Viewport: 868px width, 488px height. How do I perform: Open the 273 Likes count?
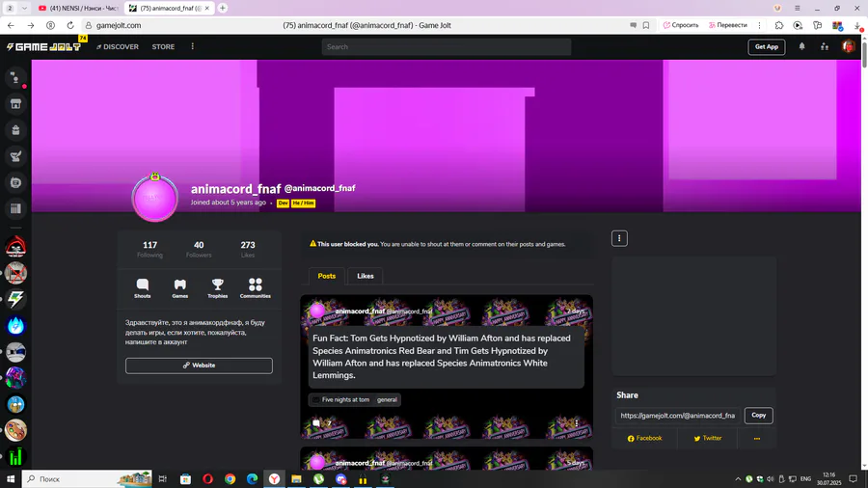248,249
